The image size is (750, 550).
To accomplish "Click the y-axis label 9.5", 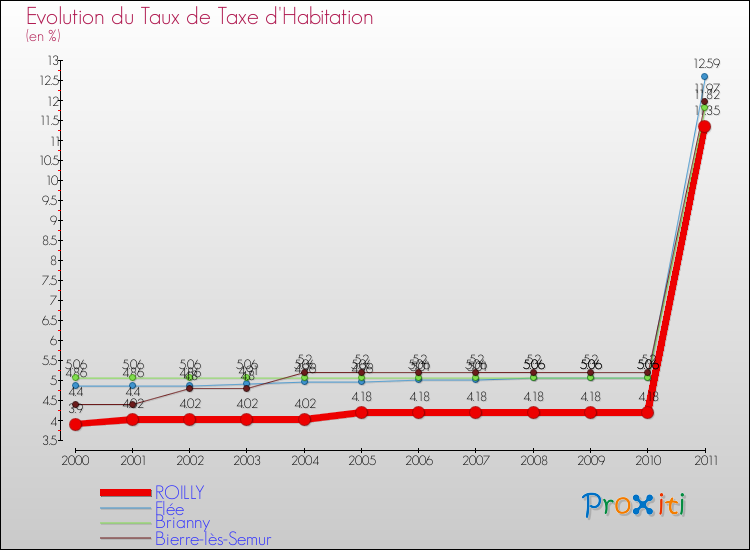I will tap(50, 200).
